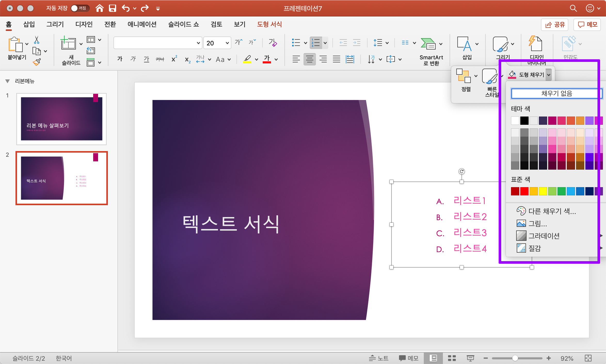Viewport: 606px width, 364px height.
Task: Center align the text
Action: click(309, 59)
